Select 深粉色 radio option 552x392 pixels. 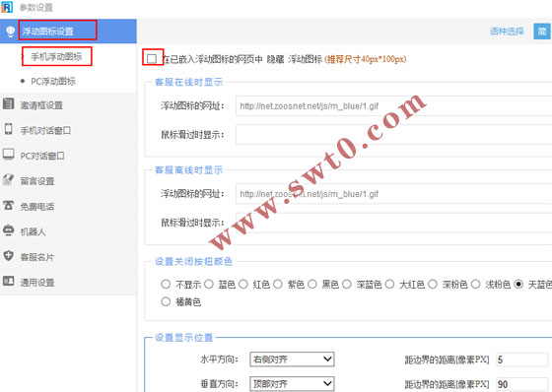pyautogui.click(x=433, y=284)
